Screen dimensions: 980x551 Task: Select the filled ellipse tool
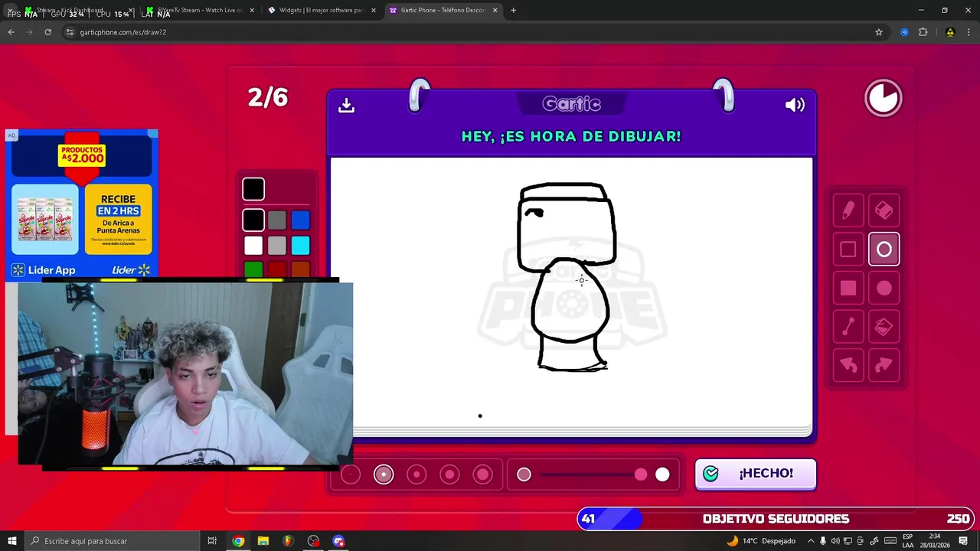pos(884,289)
